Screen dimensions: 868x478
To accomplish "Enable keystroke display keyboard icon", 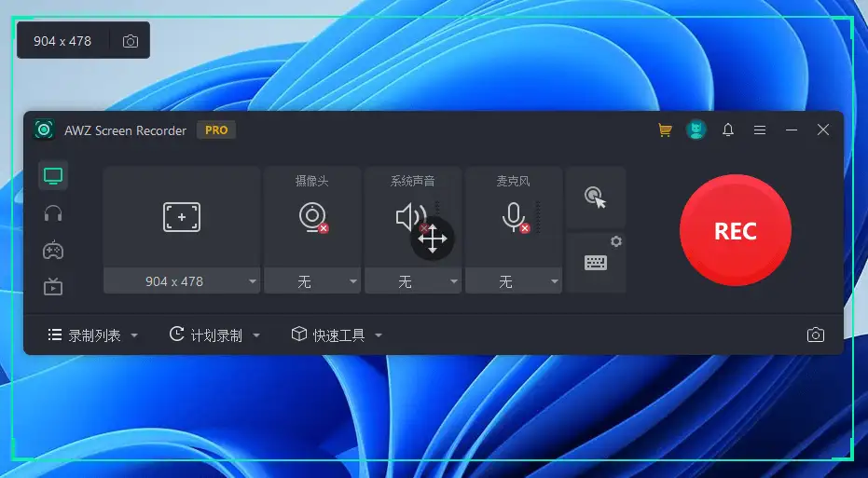I will click(596, 263).
